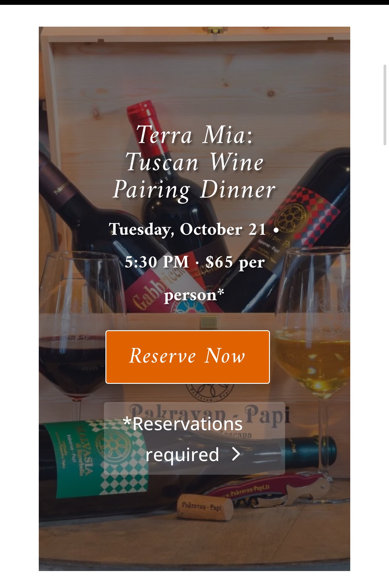
Task: Click the chevron arrow beside 'required'
Action: point(236,454)
